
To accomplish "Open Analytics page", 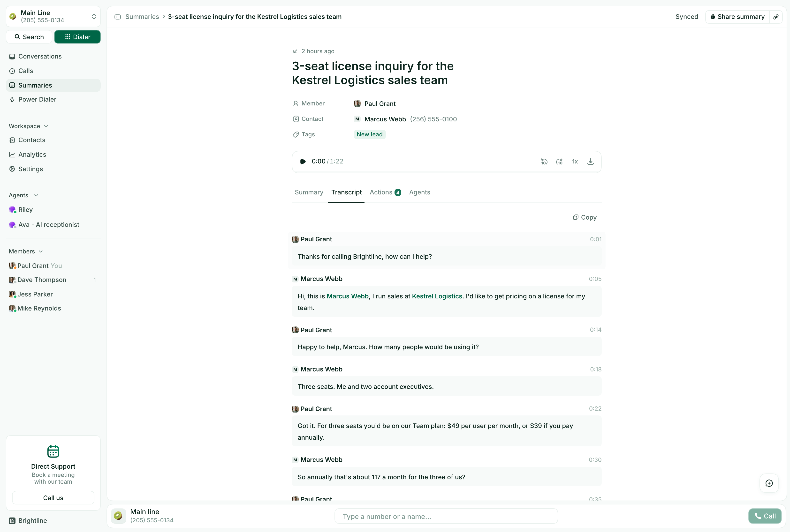I will (53, 154).
